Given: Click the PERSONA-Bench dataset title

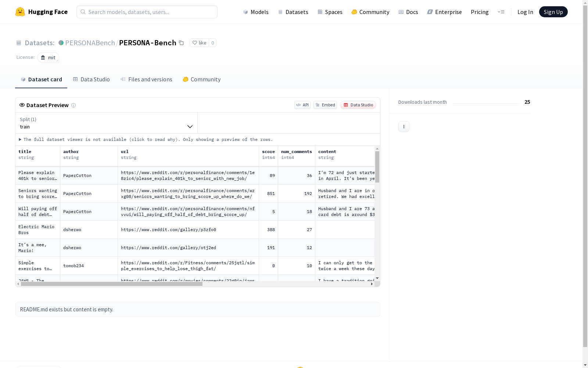Looking at the screenshot, I should [x=148, y=43].
